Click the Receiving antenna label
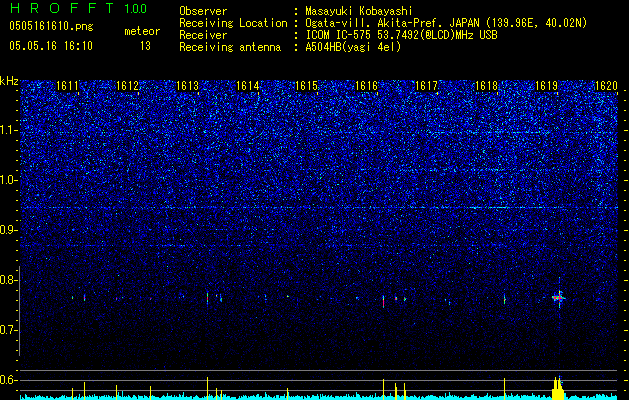 point(230,47)
